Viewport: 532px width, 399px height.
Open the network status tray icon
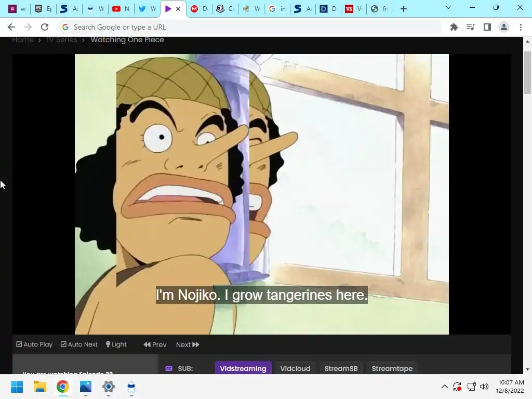point(471,387)
